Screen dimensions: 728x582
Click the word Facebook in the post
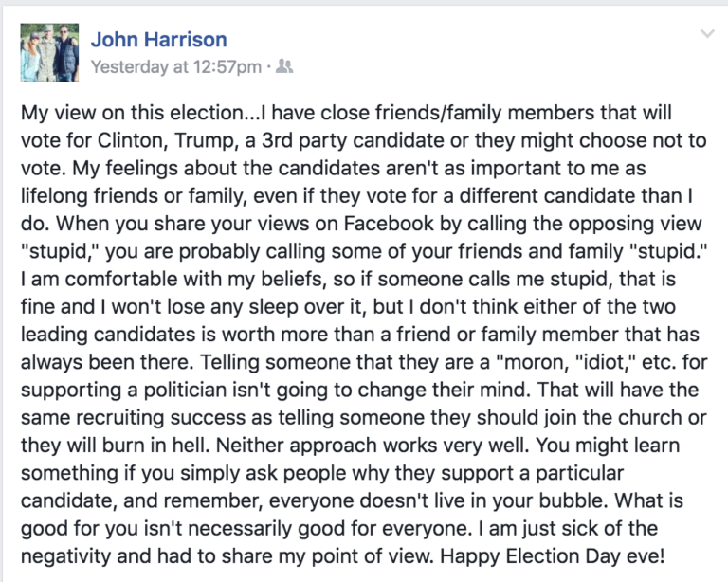click(x=388, y=224)
